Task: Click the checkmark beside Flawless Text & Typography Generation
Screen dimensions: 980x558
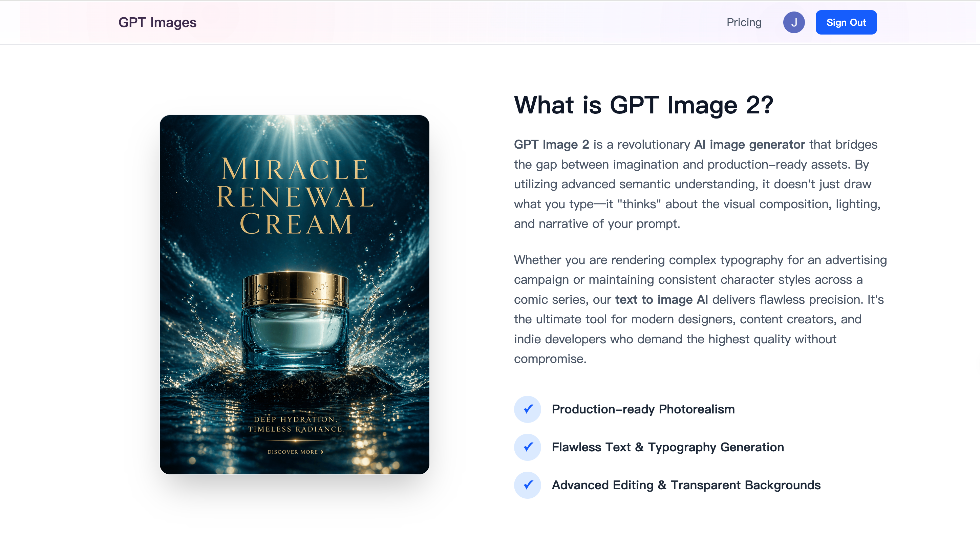Action: click(527, 447)
